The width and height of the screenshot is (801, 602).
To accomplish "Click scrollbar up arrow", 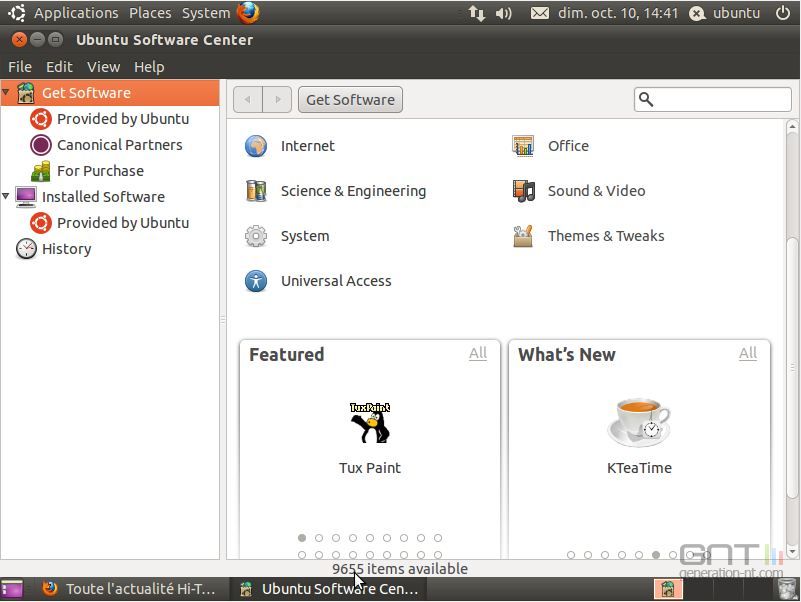I will 792,126.
